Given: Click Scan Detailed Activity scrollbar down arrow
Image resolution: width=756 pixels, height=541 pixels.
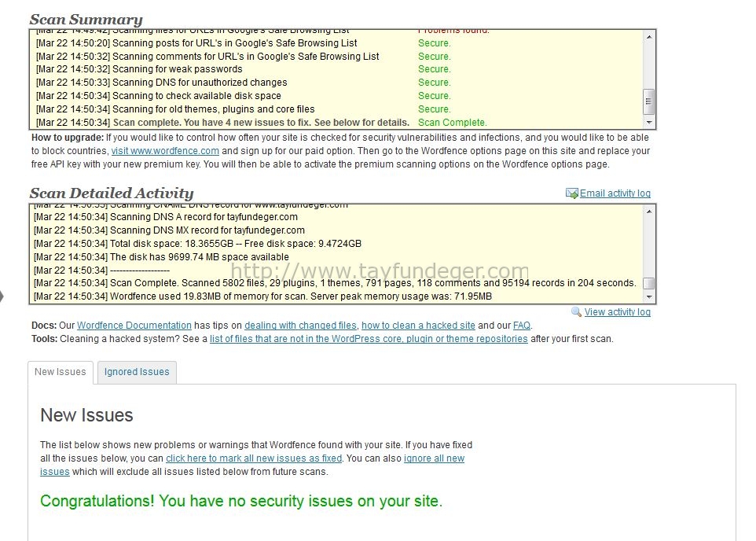Looking at the screenshot, I should click(649, 296).
